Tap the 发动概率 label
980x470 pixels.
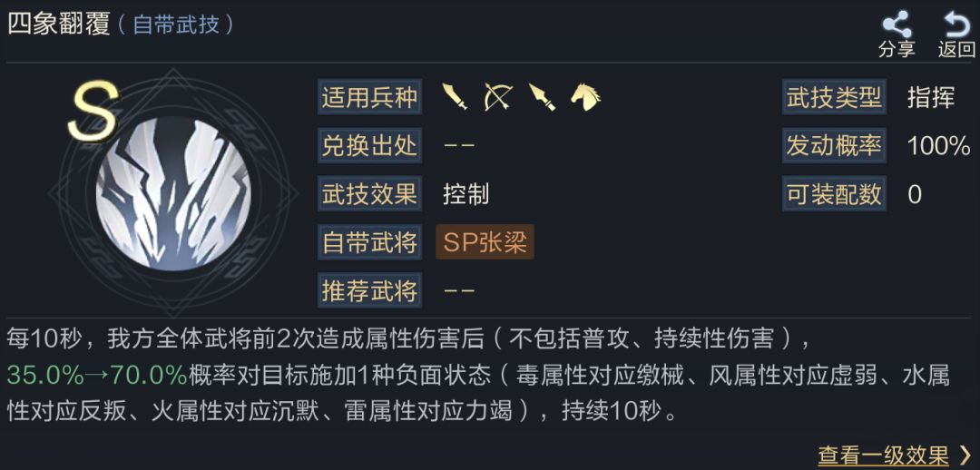click(834, 145)
